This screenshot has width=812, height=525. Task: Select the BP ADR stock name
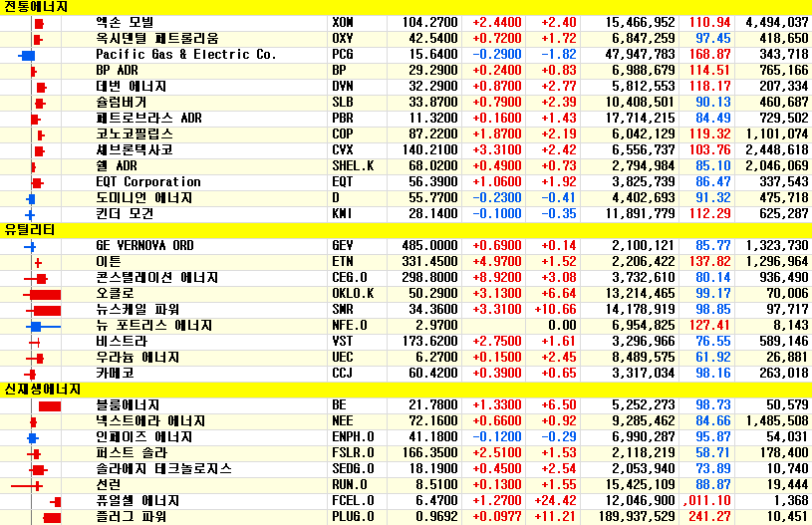[117, 71]
